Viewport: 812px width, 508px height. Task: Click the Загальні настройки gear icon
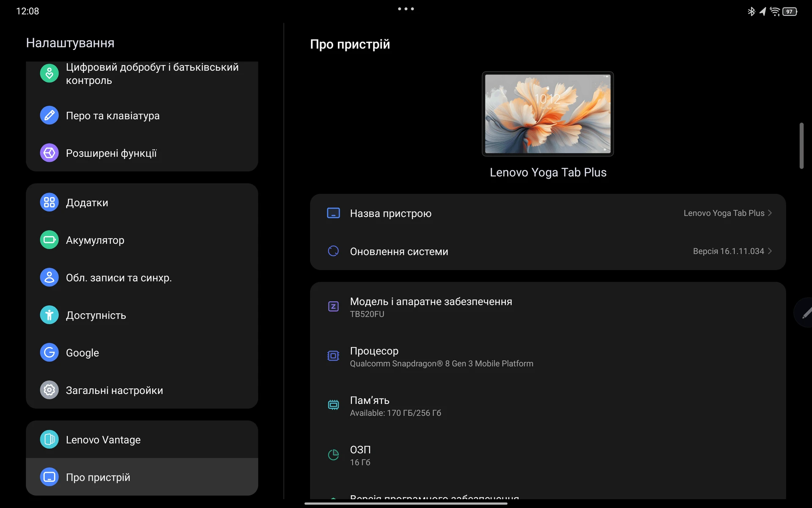[49, 390]
